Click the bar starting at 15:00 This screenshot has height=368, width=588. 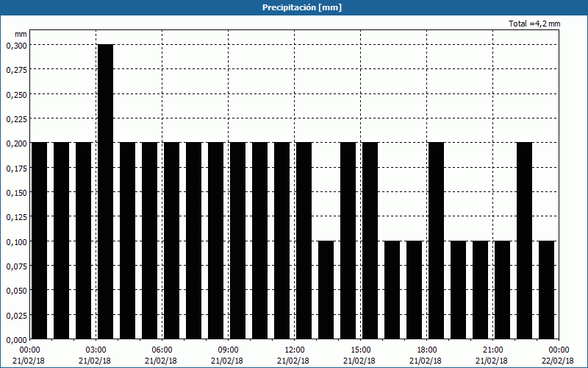[x=370, y=241]
